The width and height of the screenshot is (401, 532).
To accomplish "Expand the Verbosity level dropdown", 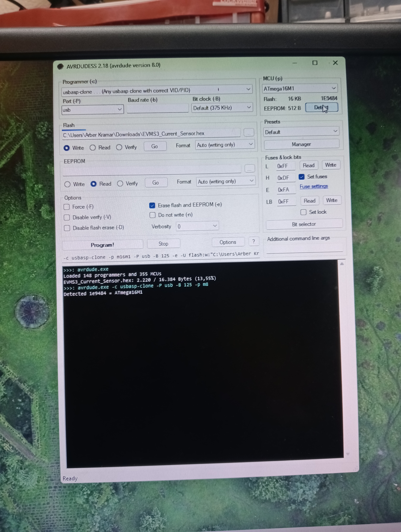I will coord(215,226).
